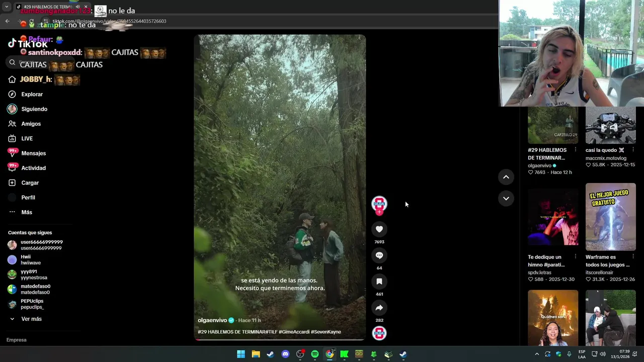Open three-dot menu for #29 HABLEMOS DE TERMINAR card

[x=576, y=150]
